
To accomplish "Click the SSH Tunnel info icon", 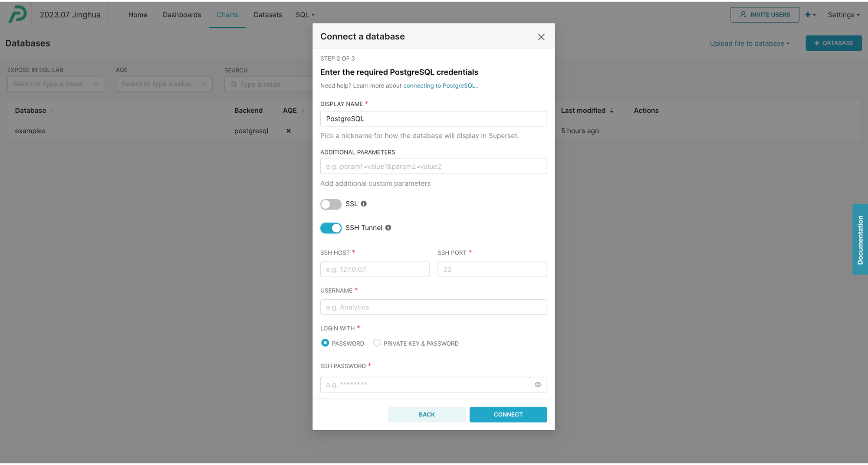I will [x=388, y=228].
